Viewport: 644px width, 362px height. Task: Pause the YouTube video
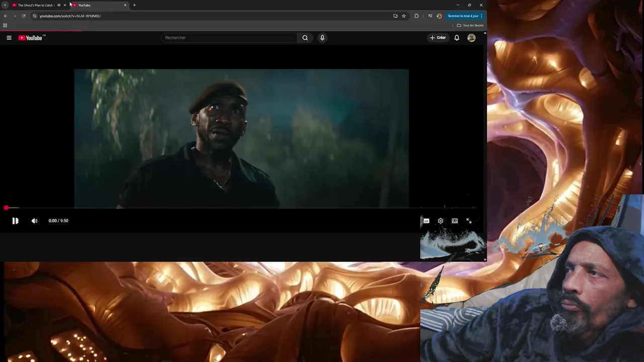click(x=15, y=221)
